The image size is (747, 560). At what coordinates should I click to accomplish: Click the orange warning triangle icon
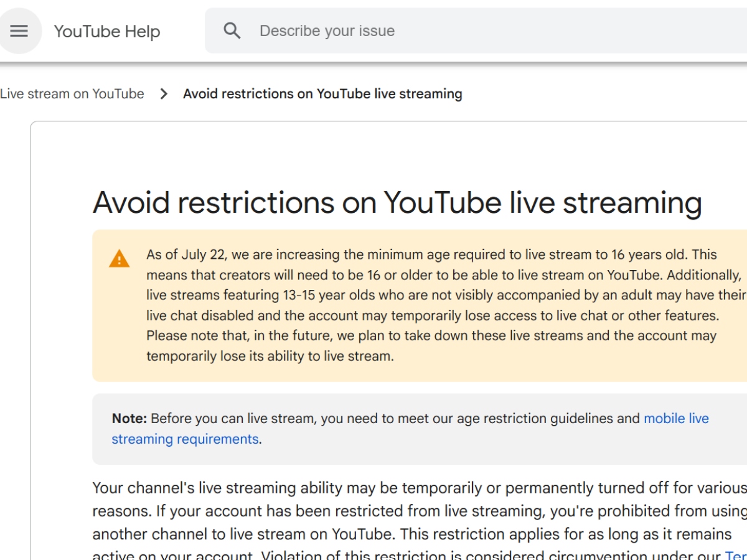coord(119,258)
